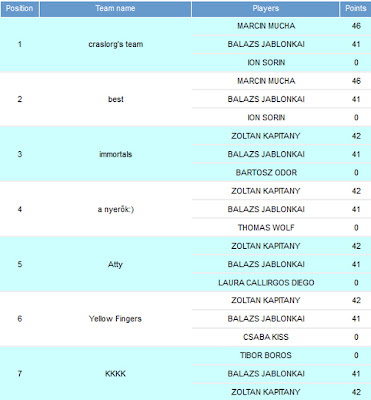Click player THOMAS WOLF
The width and height of the screenshot is (371, 400).
[266, 228]
